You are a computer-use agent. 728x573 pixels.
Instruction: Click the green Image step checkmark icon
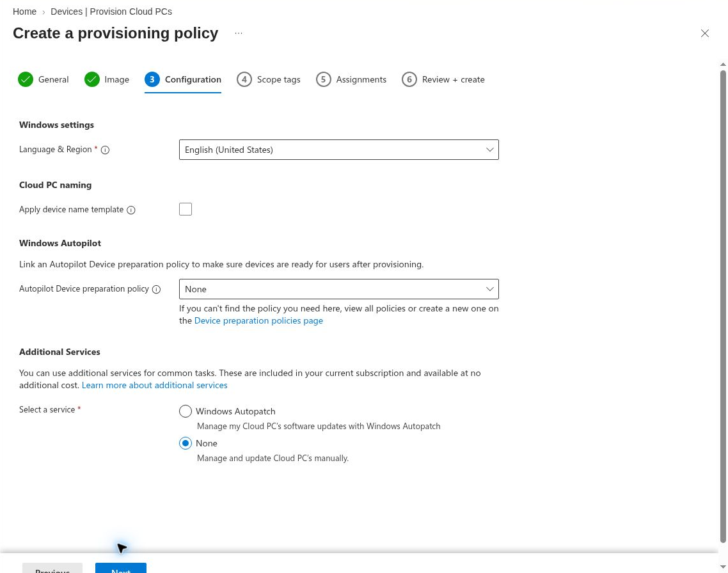pos(92,79)
